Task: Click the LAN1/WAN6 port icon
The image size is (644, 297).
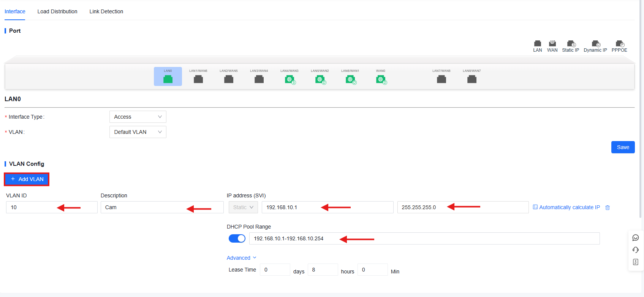Action: click(x=198, y=79)
